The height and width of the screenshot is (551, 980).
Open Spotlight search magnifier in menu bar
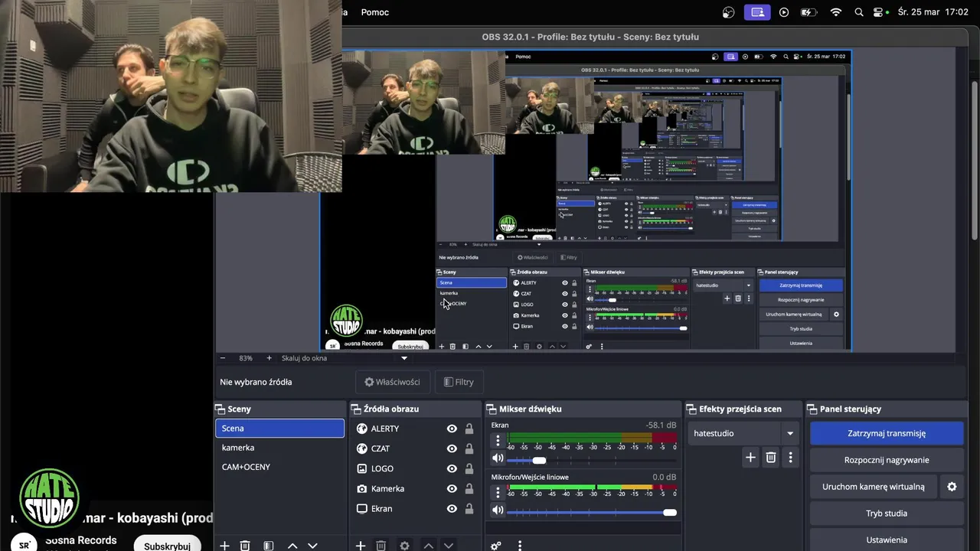[858, 12]
